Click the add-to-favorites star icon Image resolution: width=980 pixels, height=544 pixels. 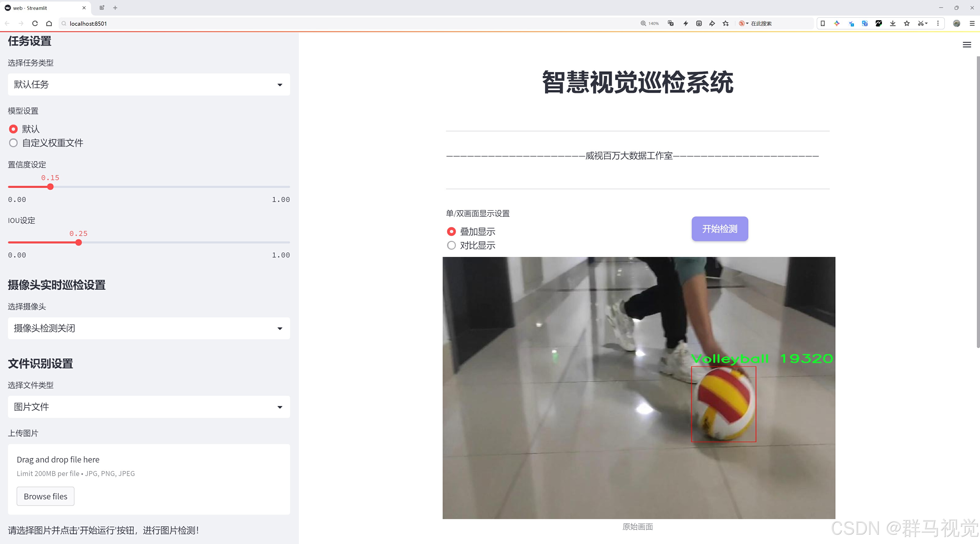[726, 24]
